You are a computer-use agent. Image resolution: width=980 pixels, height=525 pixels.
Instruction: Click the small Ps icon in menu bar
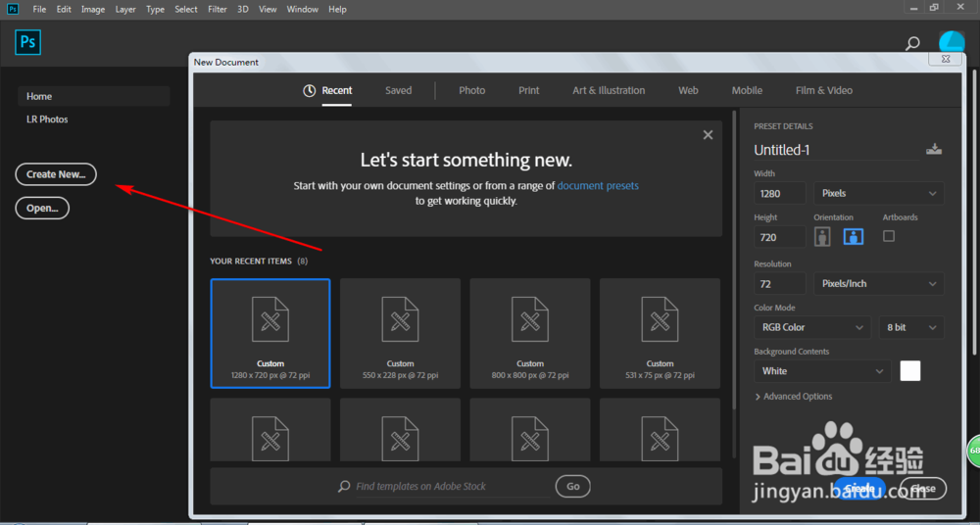[13, 9]
